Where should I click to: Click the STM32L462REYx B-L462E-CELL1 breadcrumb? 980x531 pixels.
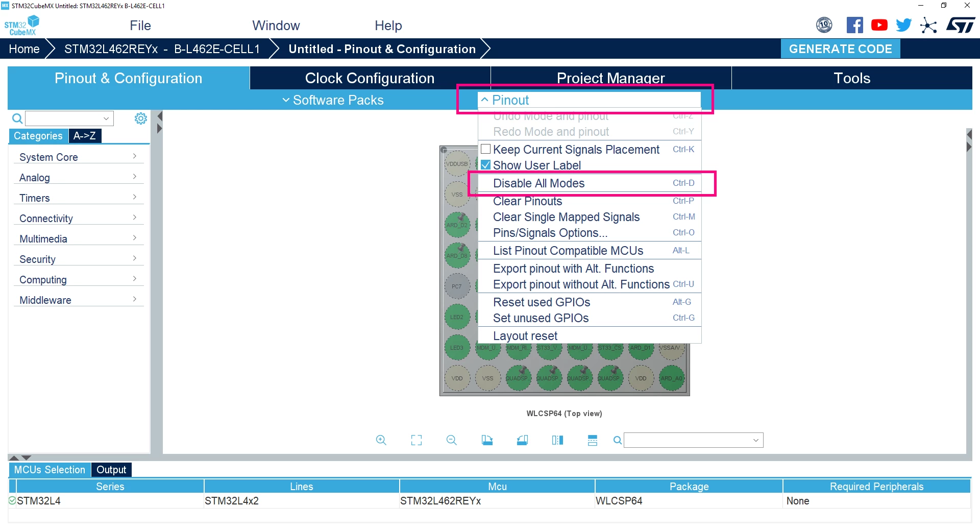(162, 49)
